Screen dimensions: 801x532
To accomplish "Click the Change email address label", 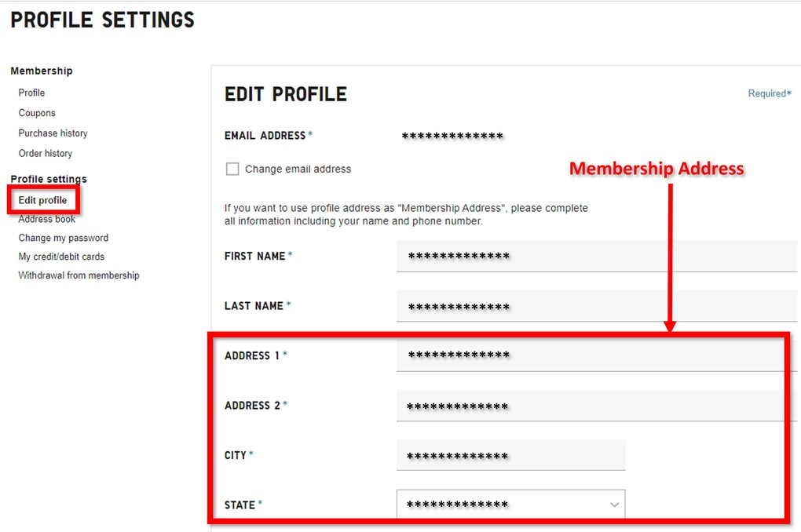I will (x=298, y=169).
